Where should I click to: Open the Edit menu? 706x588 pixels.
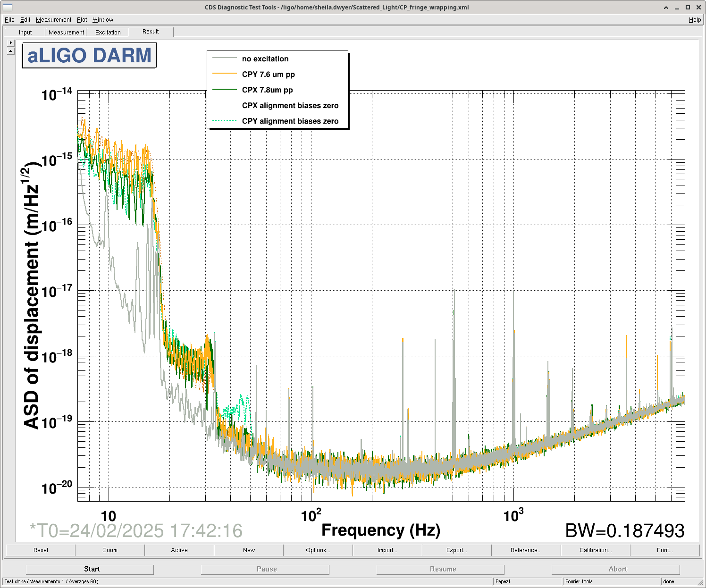click(x=25, y=20)
